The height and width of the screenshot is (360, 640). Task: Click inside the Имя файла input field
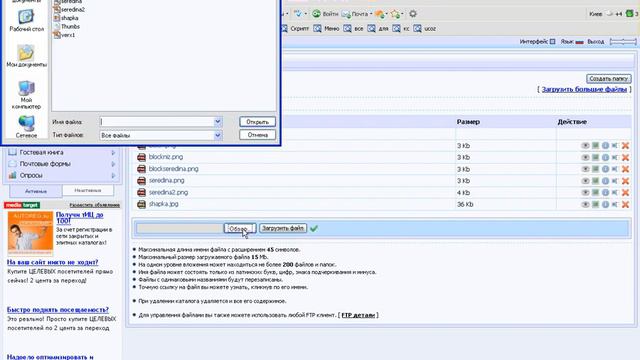(x=157, y=122)
